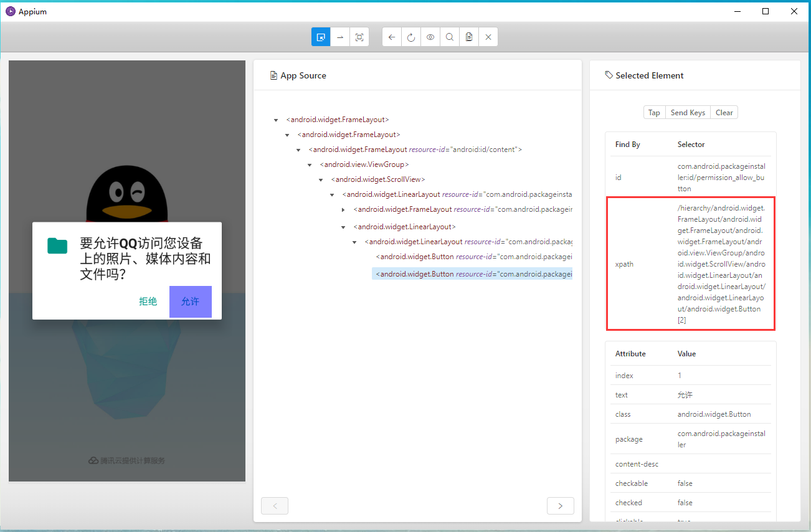811x532 pixels.
Task: Click the 'Find By' column header
Action: [x=628, y=145]
